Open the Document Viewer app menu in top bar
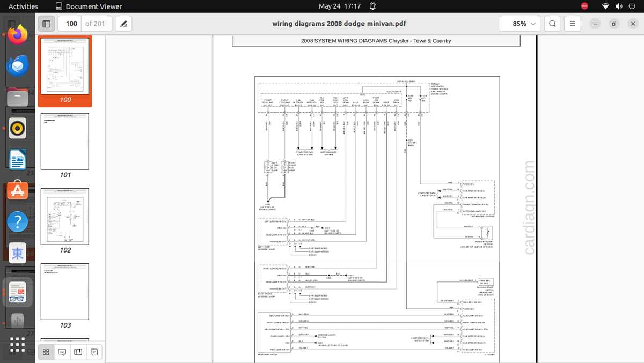 [89, 6]
